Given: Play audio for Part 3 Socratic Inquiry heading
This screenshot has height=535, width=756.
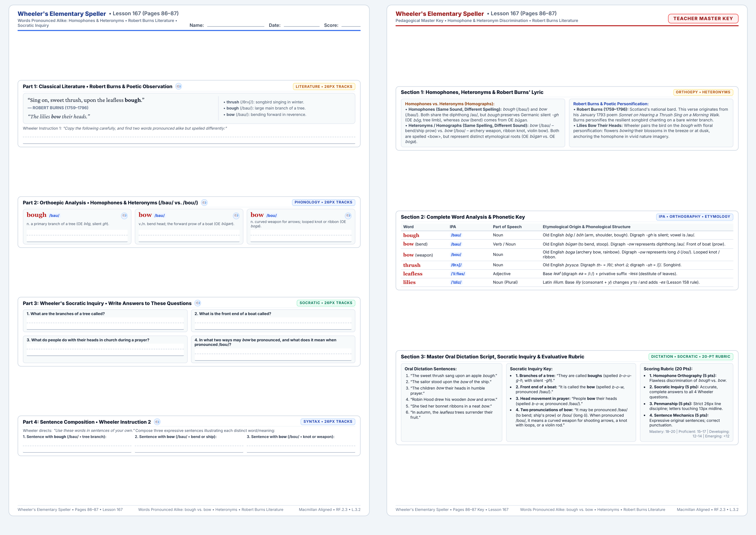Looking at the screenshot, I should (198, 303).
